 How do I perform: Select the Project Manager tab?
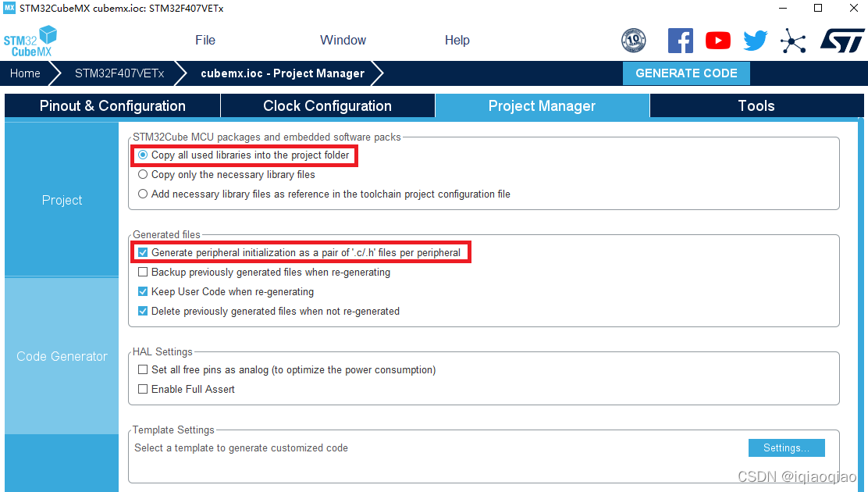point(542,106)
